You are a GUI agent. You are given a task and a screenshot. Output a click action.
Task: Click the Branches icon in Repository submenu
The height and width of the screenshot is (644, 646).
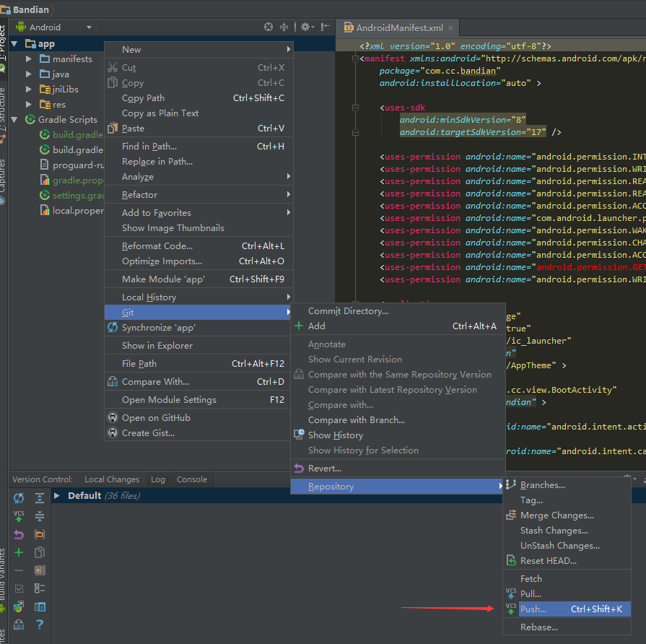511,485
